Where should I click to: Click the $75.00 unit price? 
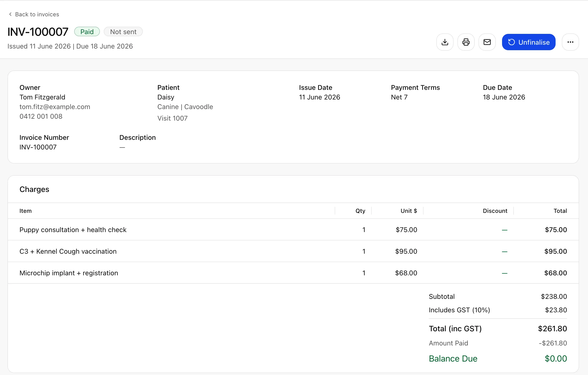[x=406, y=230]
